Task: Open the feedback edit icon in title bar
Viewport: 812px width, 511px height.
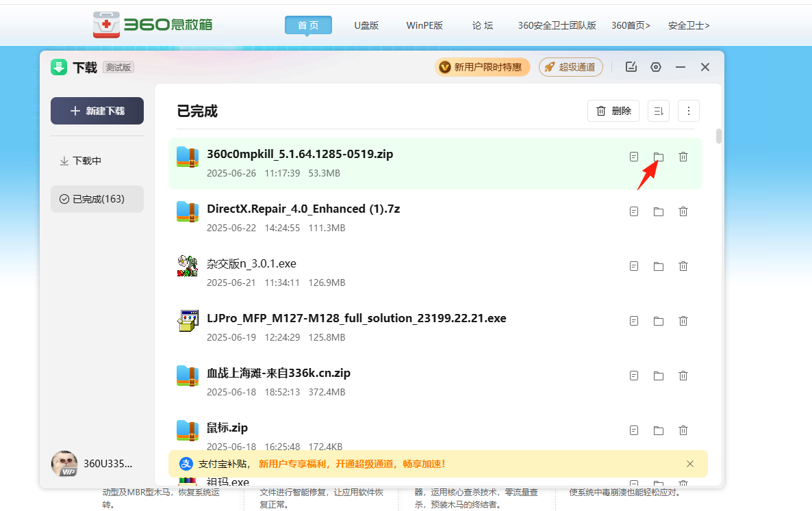Action: click(x=631, y=67)
